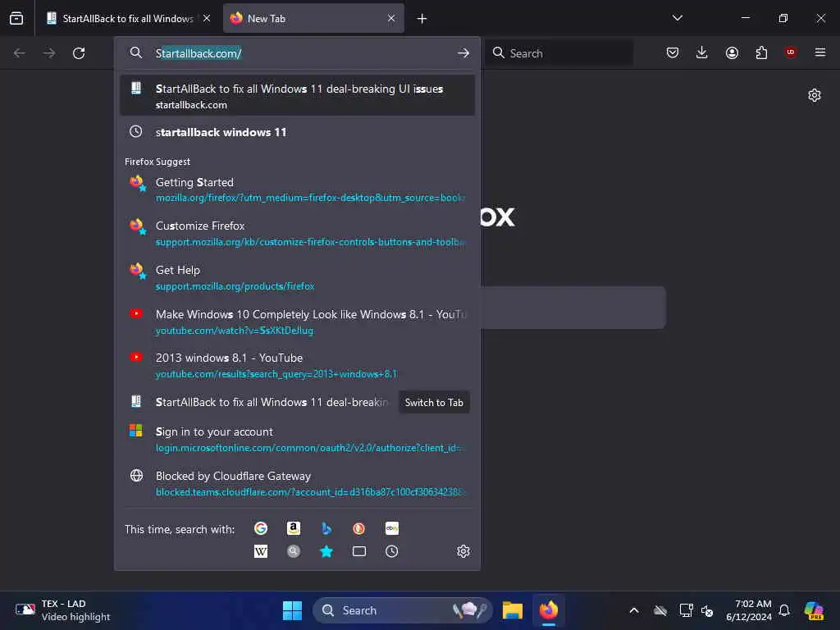This screenshot has height=630, width=840.
Task: Click the Go arrow in the address bar
Action: [x=463, y=53]
